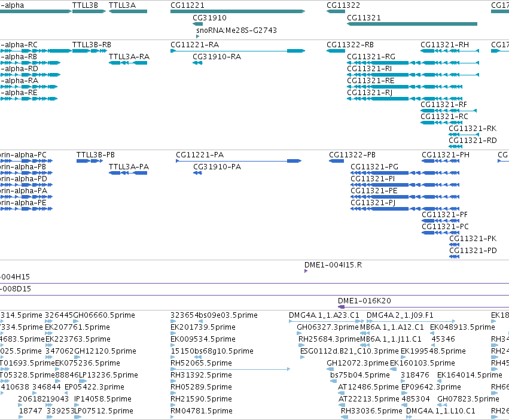Select the GH07823.5prime EST label
The height and width of the screenshot is (420, 509).
point(468,399)
